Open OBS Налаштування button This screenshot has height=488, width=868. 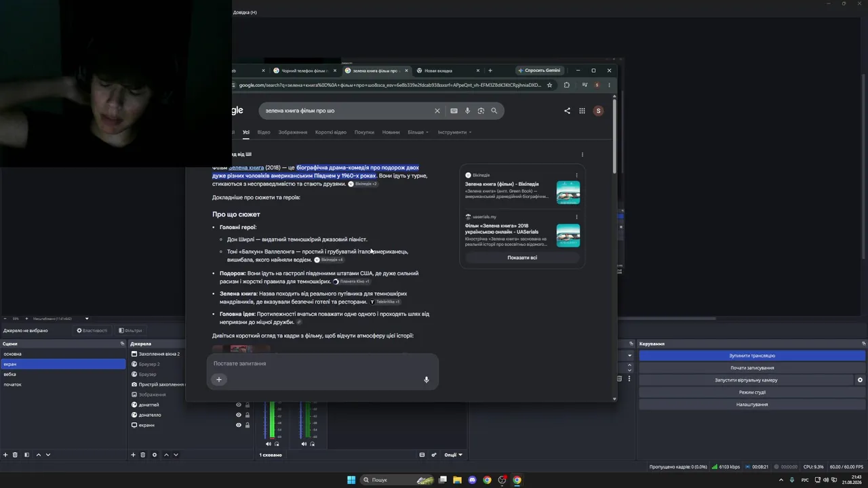752,405
